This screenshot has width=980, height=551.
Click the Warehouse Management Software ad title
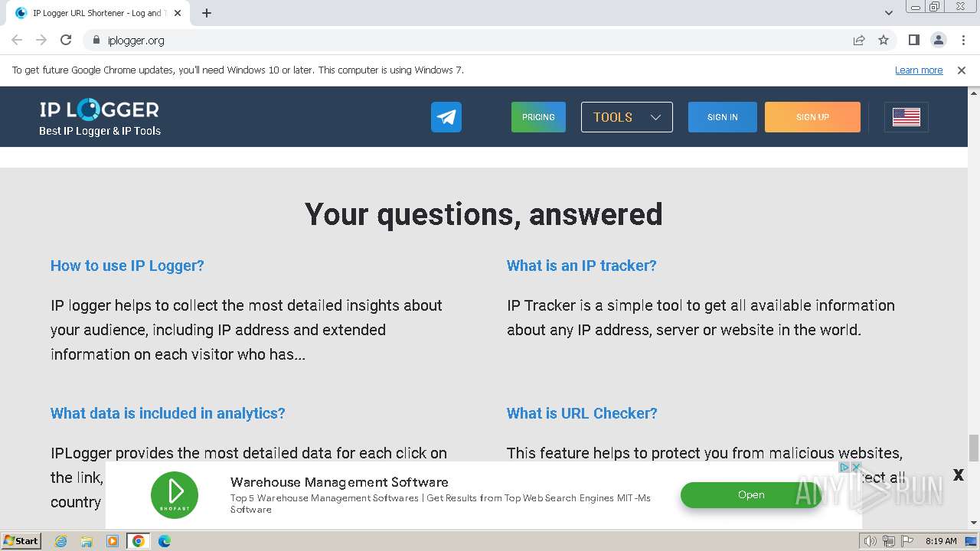coord(339,482)
